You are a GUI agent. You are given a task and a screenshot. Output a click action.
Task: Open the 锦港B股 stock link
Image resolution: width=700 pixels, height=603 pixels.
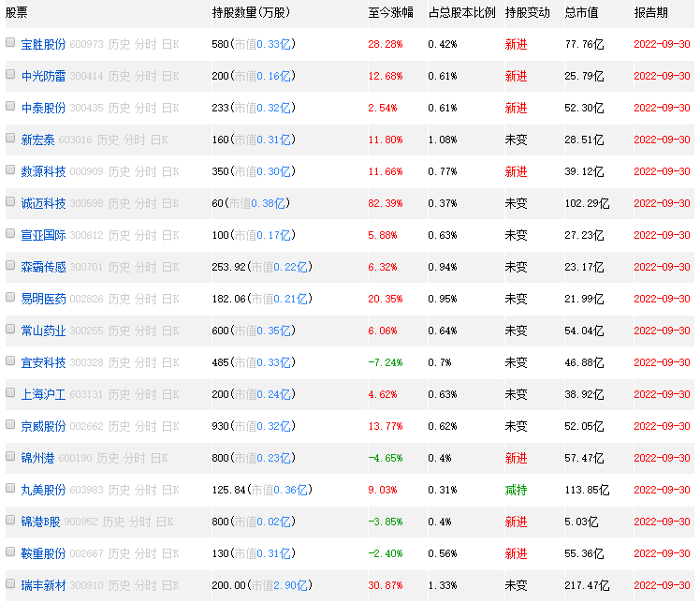tap(40, 522)
